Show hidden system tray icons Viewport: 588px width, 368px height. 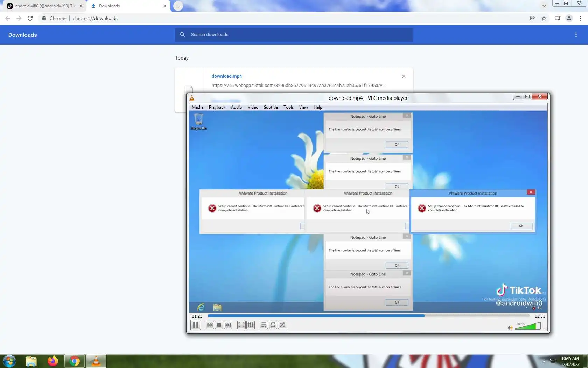(x=544, y=361)
